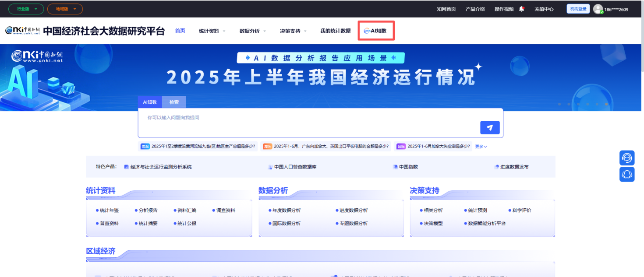Open 中国指数 featured product

point(408,167)
